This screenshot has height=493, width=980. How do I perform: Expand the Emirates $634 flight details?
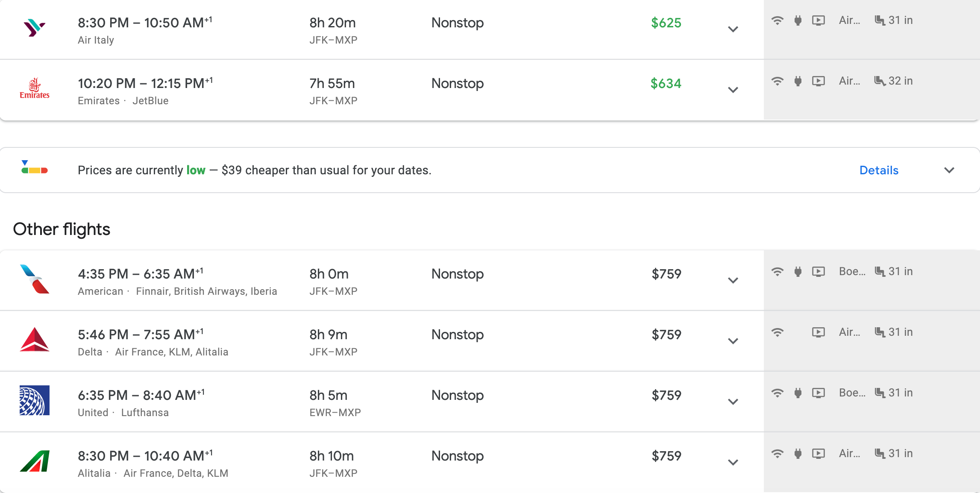pos(733,90)
